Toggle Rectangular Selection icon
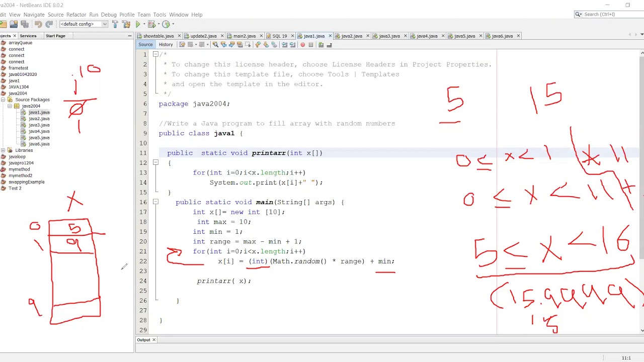 pyautogui.click(x=248, y=45)
